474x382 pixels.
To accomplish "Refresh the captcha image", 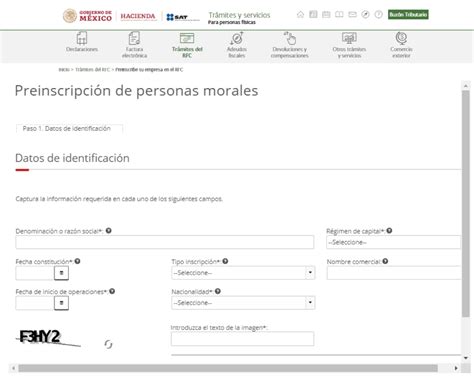I will click(108, 344).
